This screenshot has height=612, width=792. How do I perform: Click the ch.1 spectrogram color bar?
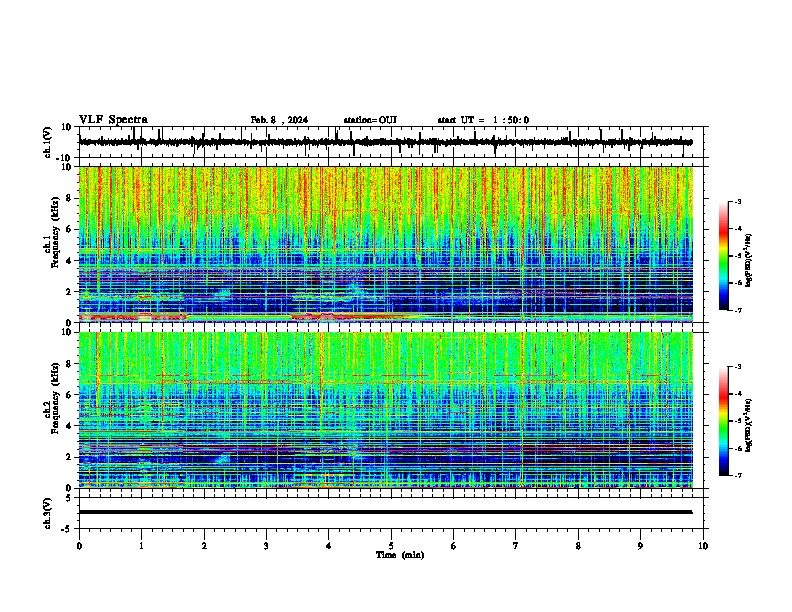point(723,256)
